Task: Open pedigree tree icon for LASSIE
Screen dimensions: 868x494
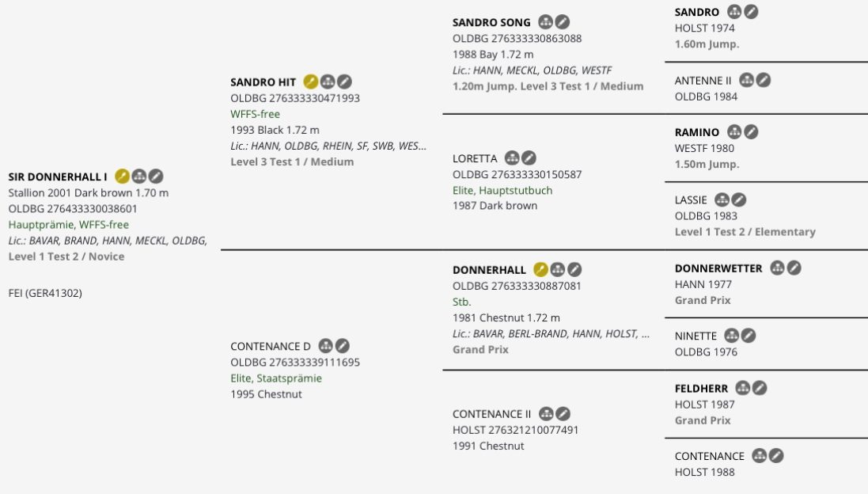Action: click(x=722, y=200)
